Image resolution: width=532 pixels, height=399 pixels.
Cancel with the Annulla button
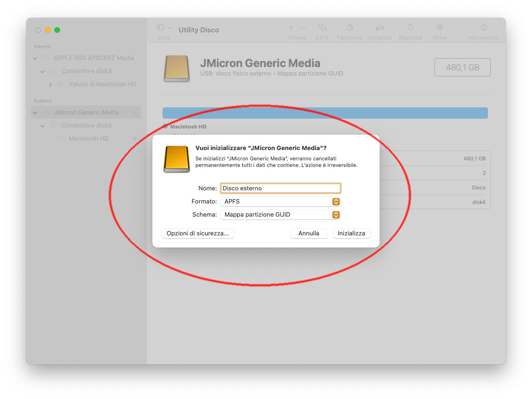coord(309,233)
